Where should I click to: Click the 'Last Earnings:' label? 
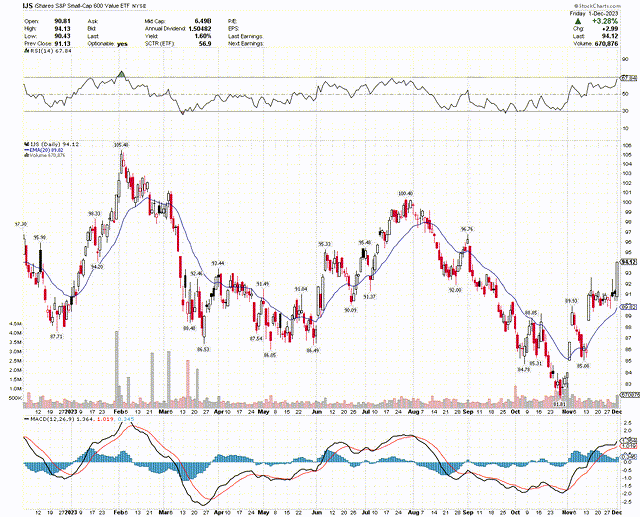point(246,36)
